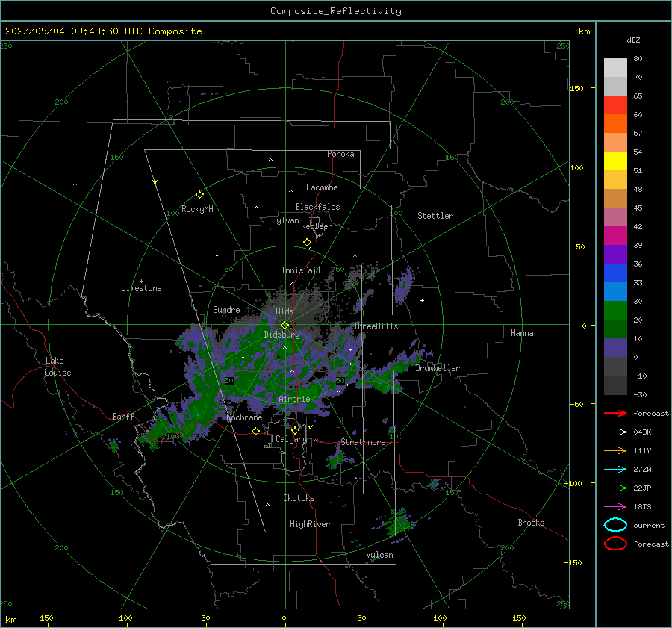The height and width of the screenshot is (628, 672).
Task: Click the Calgary city label
Action: 291,439
